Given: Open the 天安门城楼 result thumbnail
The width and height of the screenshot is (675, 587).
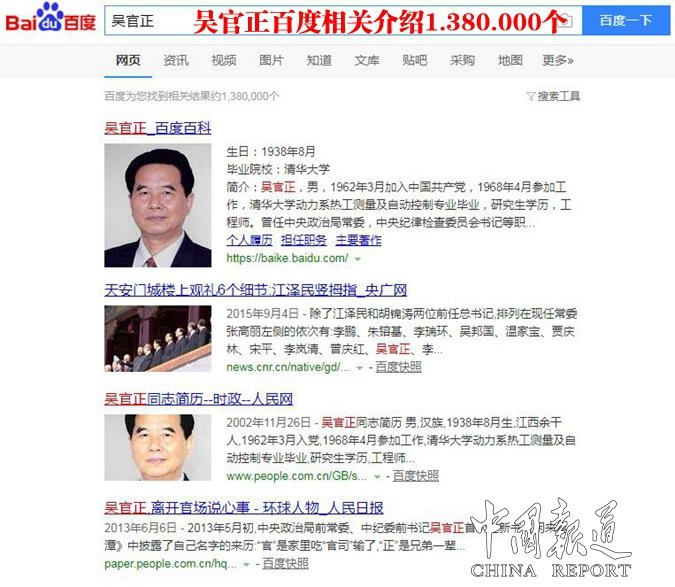Looking at the screenshot, I should 158,339.
